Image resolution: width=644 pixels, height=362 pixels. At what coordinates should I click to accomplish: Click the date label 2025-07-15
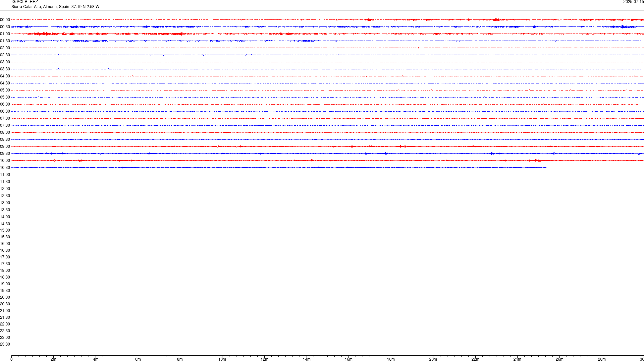click(633, 2)
